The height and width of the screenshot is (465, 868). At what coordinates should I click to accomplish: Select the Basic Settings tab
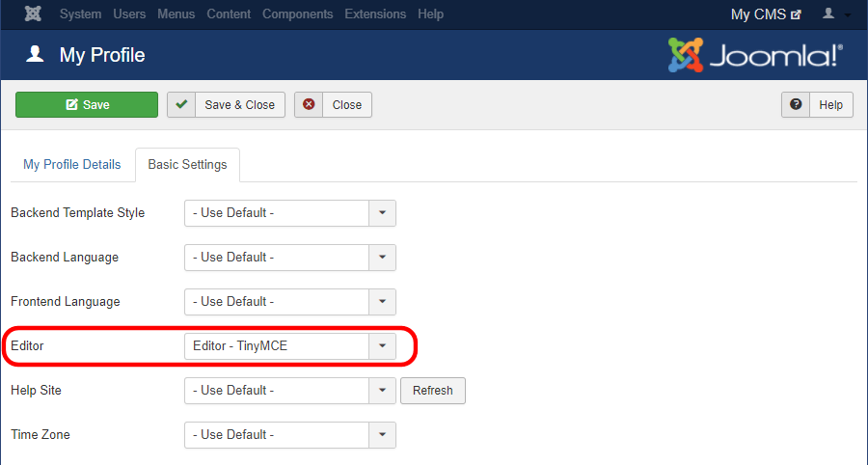[188, 164]
